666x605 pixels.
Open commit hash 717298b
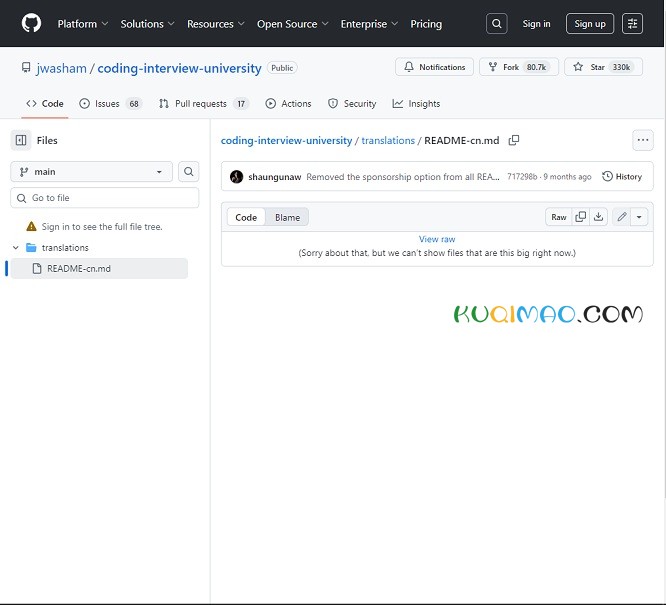[x=522, y=177]
